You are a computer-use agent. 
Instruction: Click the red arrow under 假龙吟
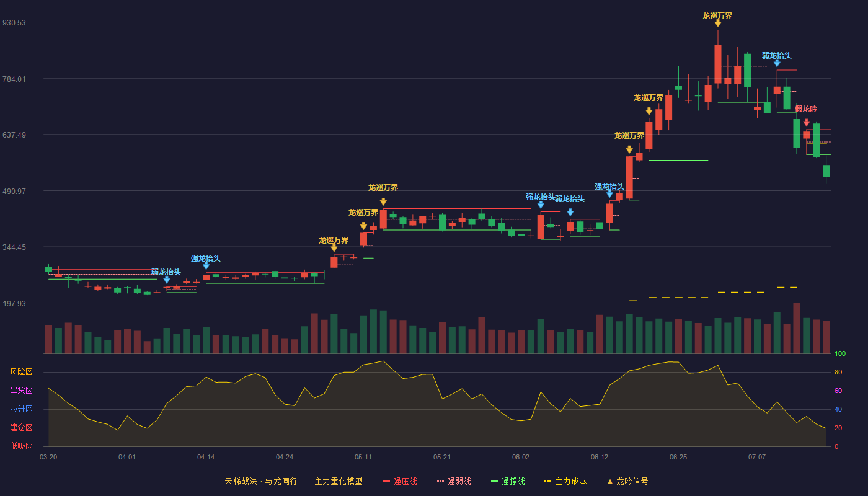[807, 123]
